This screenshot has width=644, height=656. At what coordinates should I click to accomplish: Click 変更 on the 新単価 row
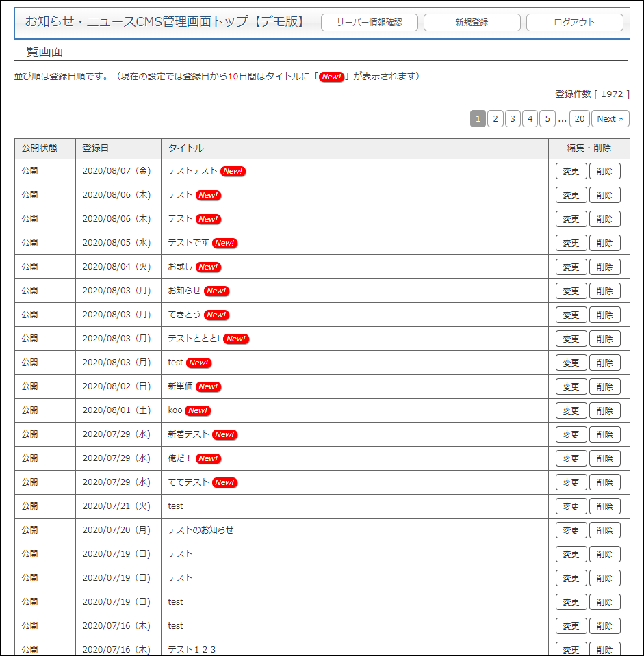(x=571, y=386)
